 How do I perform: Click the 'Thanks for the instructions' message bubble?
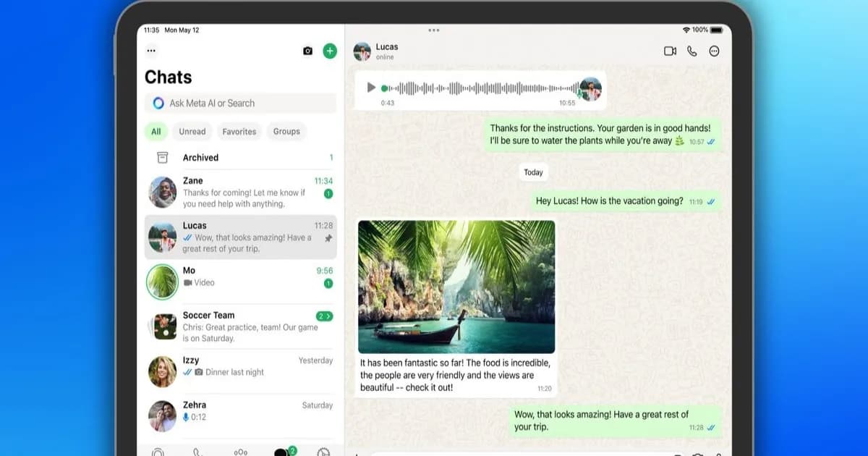[x=603, y=135]
